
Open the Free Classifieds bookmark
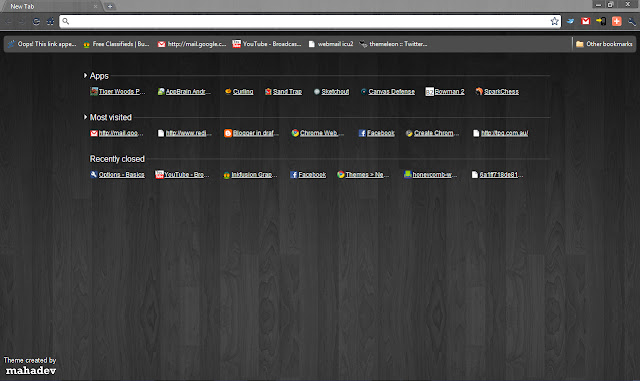click(x=116, y=44)
